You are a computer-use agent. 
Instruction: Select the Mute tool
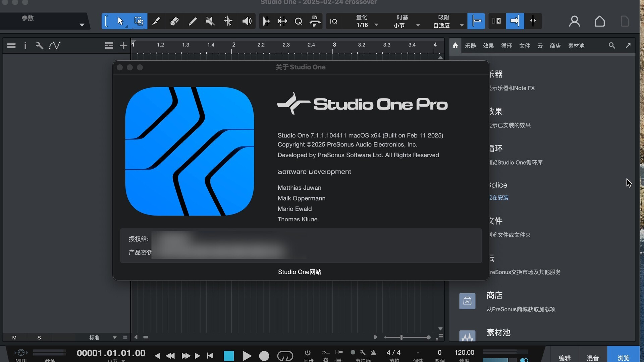[x=210, y=21]
